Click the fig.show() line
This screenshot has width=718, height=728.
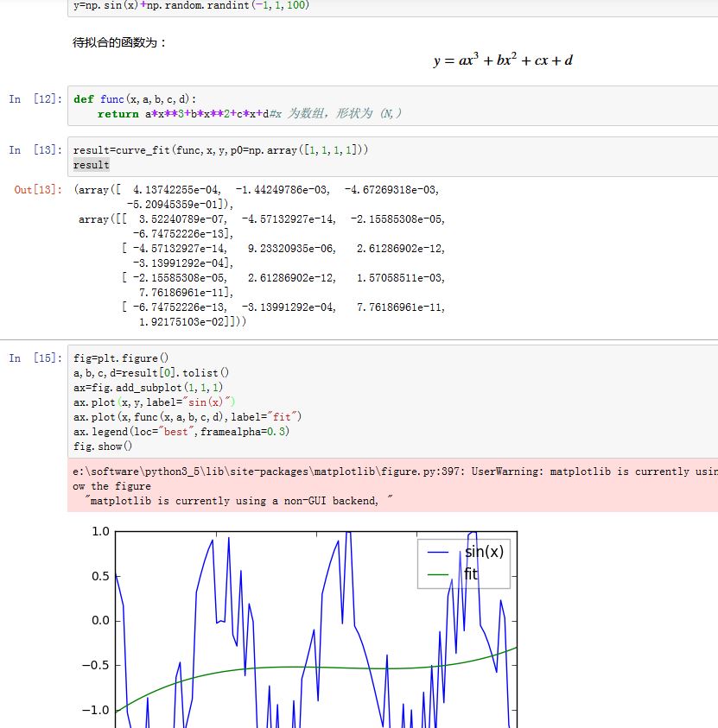pyautogui.click(x=103, y=446)
